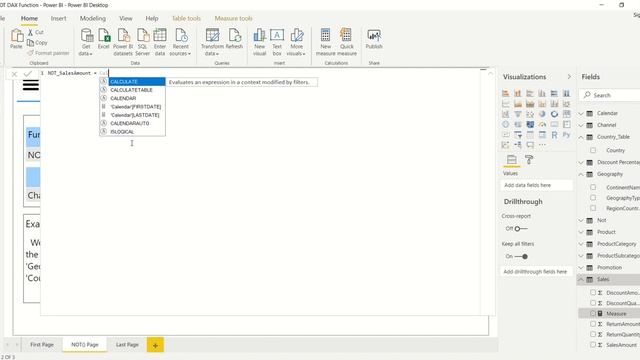This screenshot has width=640, height=360.
Task: Select the R script visual icon
Action: tap(554, 135)
